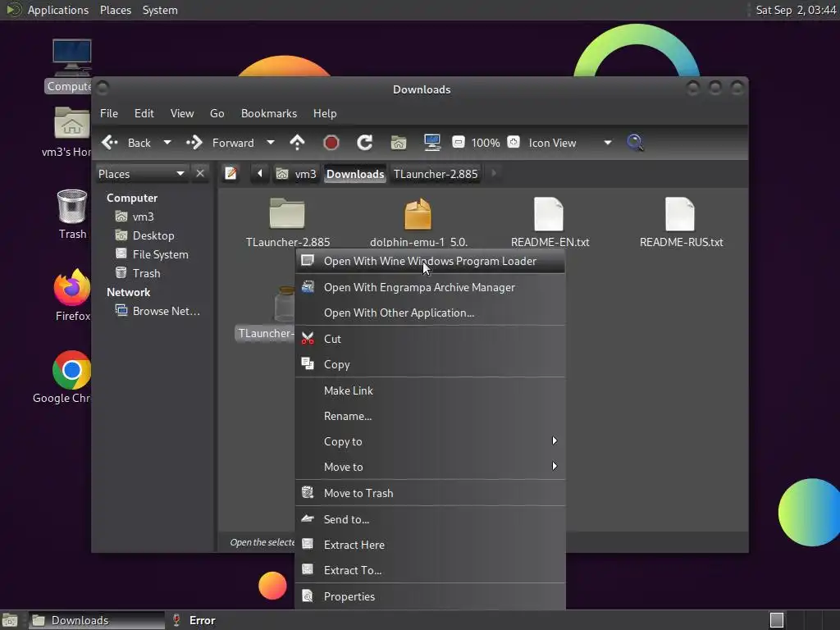Viewport: 840px width, 630px height.
Task: Open the Go menu
Action: (217, 113)
